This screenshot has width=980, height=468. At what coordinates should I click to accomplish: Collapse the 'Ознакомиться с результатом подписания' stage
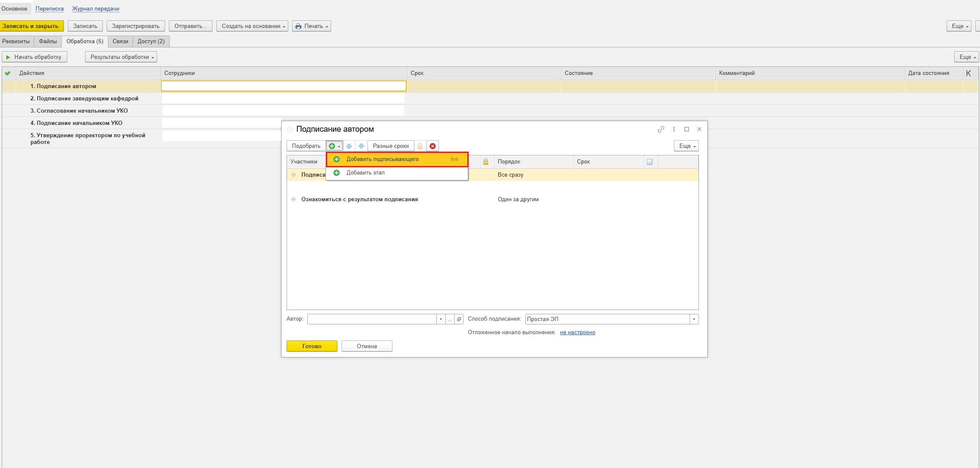293,199
